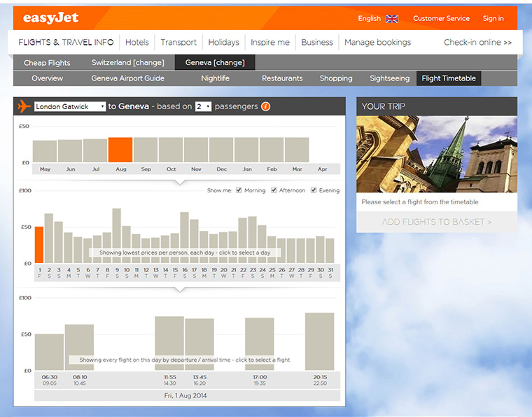Image resolution: width=532 pixels, height=417 pixels.
Task: Toggle the Evening flights checkbox
Action: [314, 190]
